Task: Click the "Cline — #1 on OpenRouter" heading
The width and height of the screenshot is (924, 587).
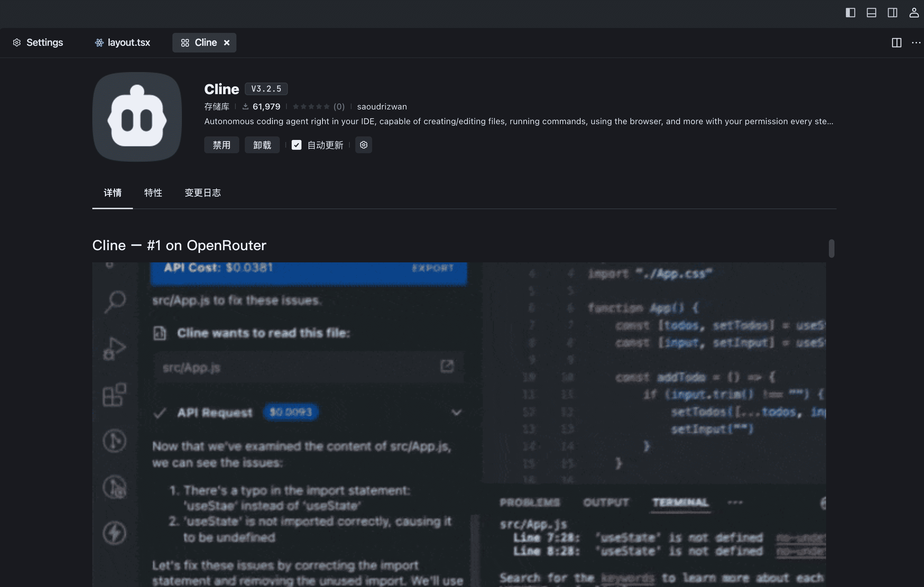Action: click(179, 245)
